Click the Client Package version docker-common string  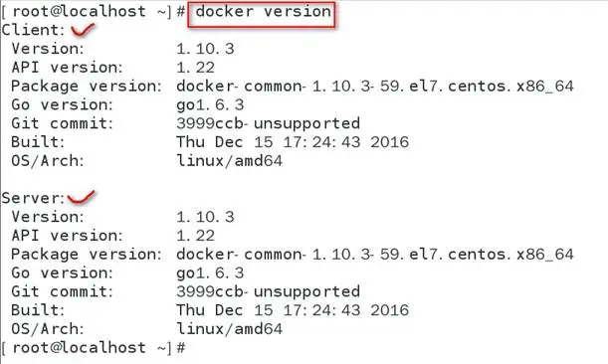coord(375,87)
